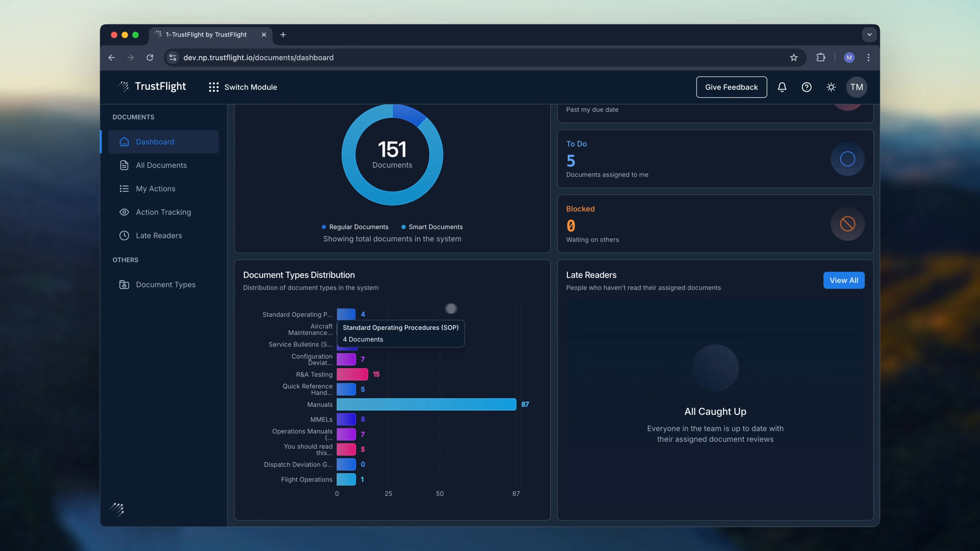Open the help question mark icon
The width and height of the screenshot is (980, 551).
(806, 87)
